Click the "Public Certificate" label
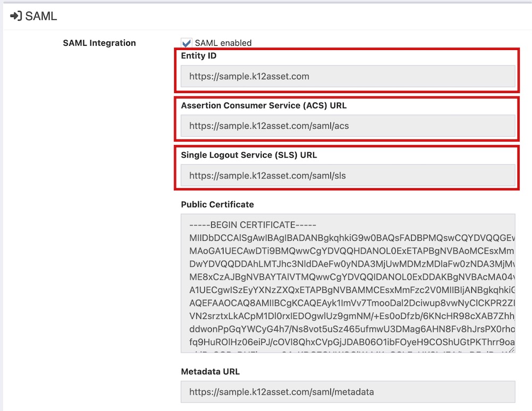The image size is (532, 411). click(x=217, y=204)
